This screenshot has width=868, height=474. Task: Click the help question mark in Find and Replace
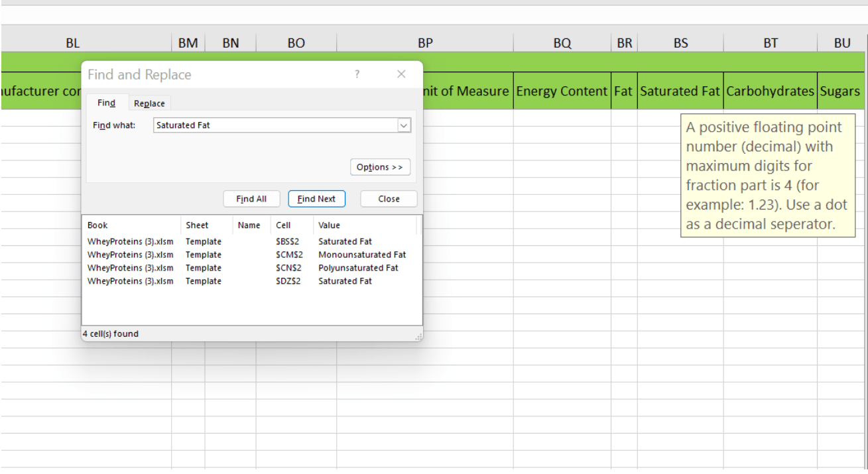(357, 74)
